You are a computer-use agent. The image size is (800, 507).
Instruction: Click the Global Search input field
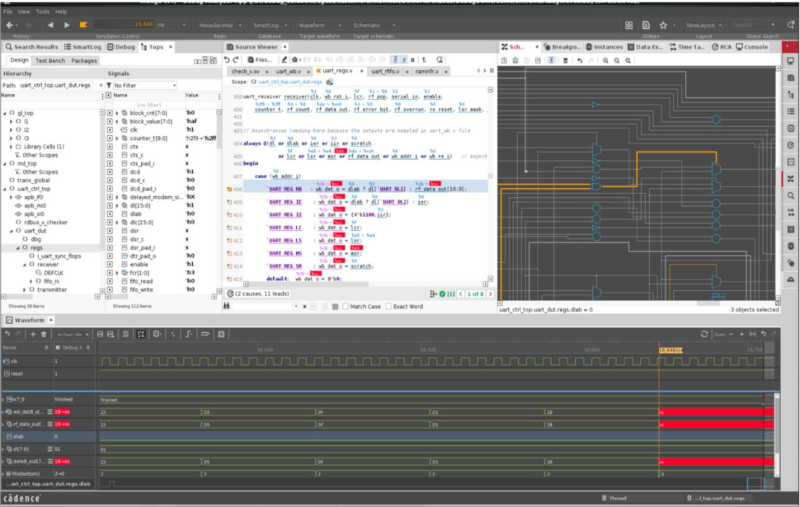[754, 25]
